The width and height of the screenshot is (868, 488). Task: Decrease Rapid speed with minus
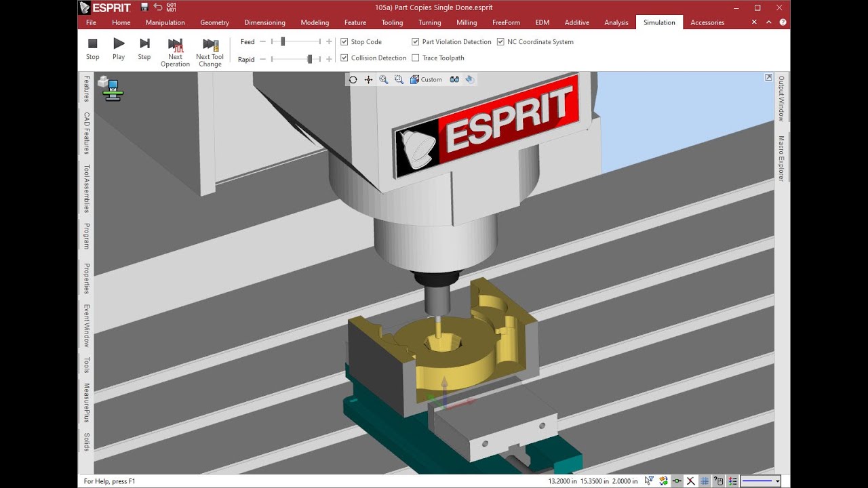pos(262,59)
